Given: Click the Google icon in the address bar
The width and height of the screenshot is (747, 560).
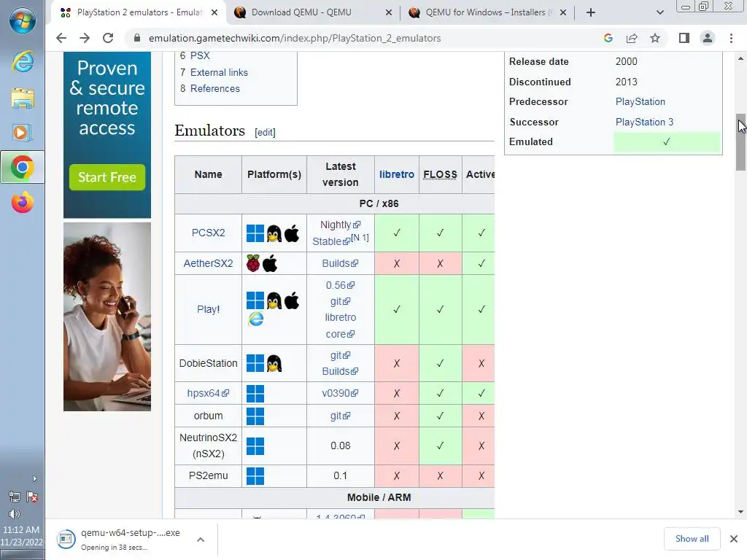Looking at the screenshot, I should 608,38.
